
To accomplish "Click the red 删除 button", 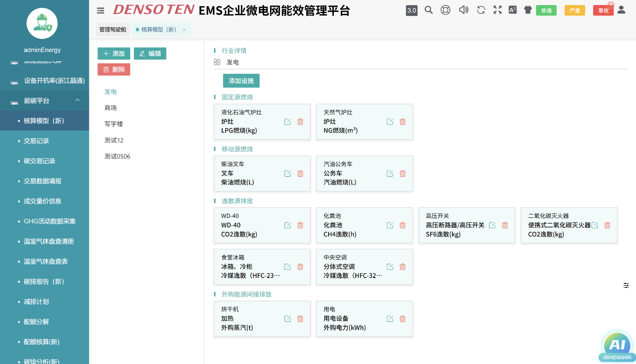I will [114, 70].
